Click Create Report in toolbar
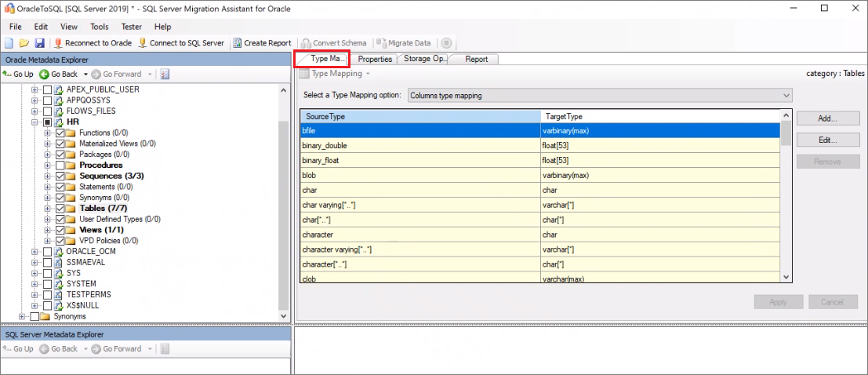 click(262, 42)
